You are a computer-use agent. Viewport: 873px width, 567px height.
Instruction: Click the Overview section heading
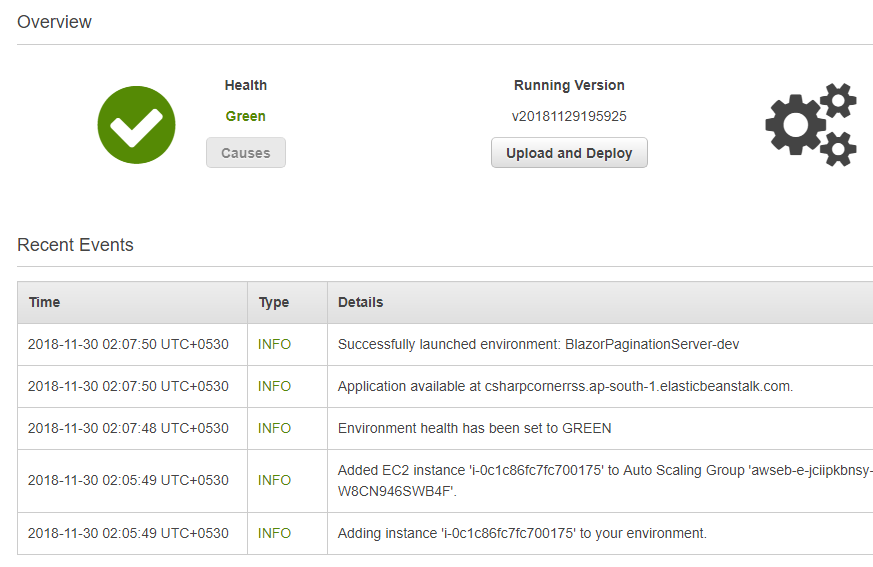[x=54, y=22]
